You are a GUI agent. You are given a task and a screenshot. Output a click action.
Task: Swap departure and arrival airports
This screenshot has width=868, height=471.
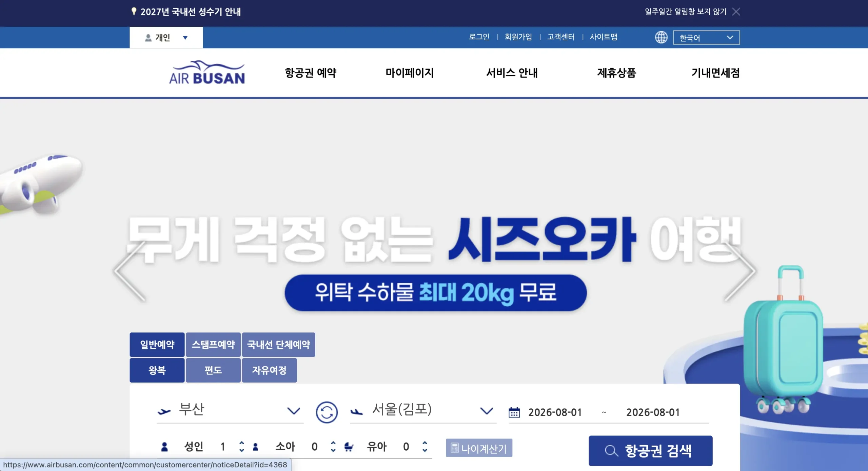(x=327, y=412)
